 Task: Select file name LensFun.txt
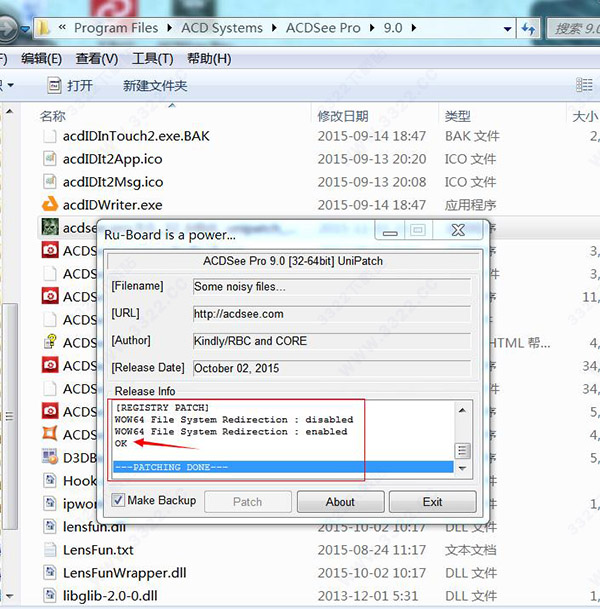98,550
